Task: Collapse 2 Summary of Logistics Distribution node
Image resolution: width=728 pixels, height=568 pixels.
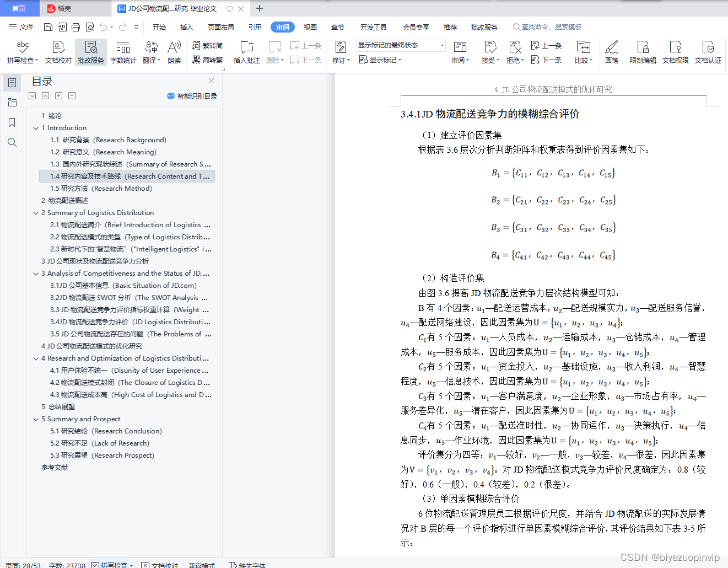Action: 36,213
